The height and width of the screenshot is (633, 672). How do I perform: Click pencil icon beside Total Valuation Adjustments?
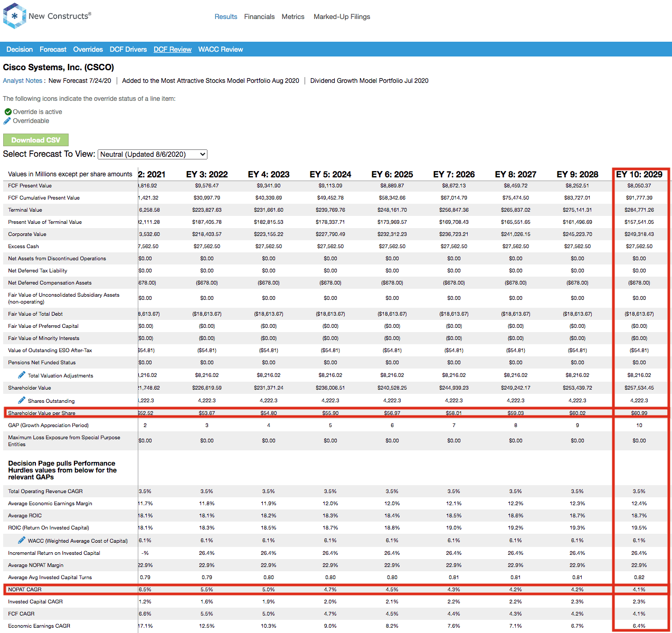pyautogui.click(x=22, y=375)
